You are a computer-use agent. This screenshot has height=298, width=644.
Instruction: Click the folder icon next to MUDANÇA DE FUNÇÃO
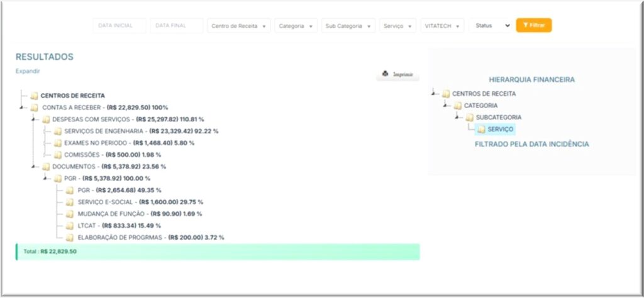[x=69, y=214]
